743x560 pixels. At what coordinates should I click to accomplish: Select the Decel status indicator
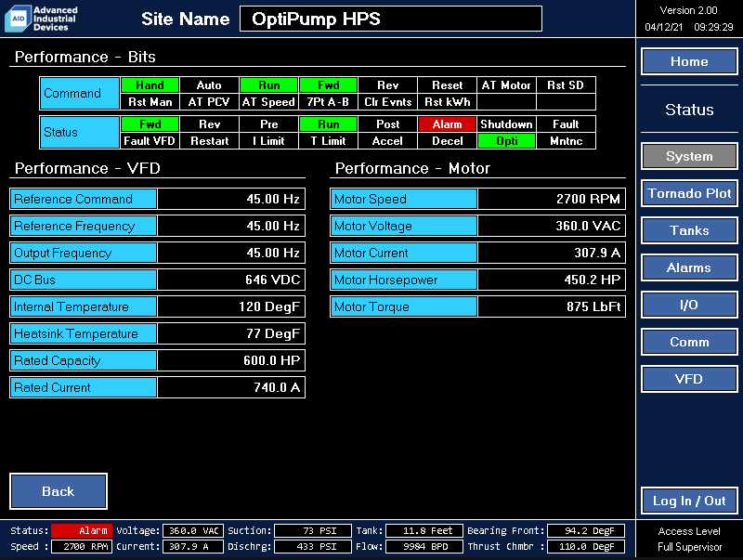(x=447, y=141)
